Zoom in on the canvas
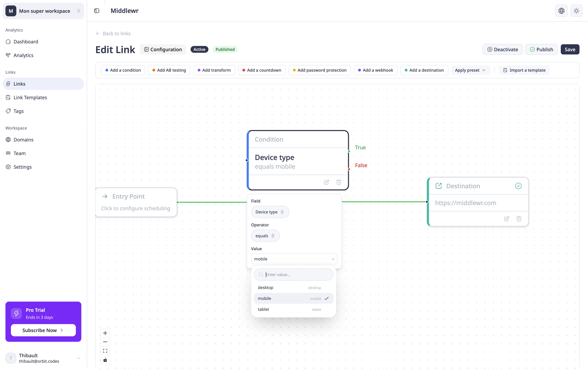Viewport: 588px width, 369px height. pos(105,333)
